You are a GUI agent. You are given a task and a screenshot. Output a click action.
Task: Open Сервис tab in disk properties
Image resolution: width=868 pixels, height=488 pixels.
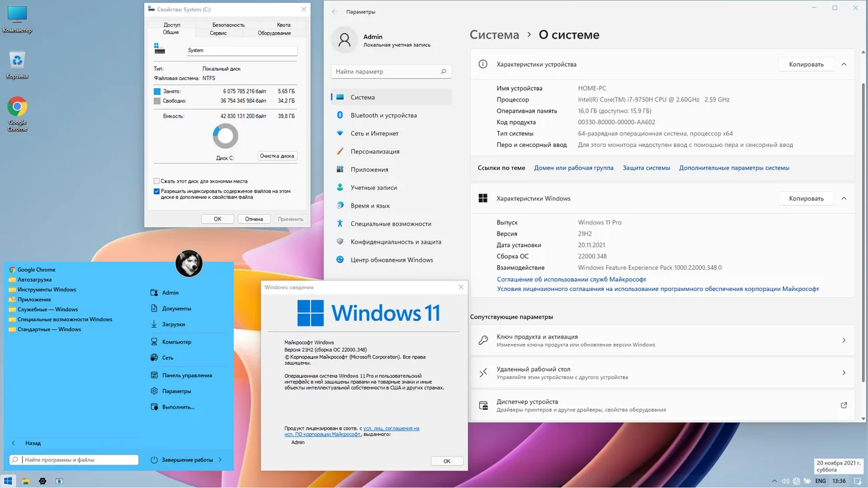[218, 33]
